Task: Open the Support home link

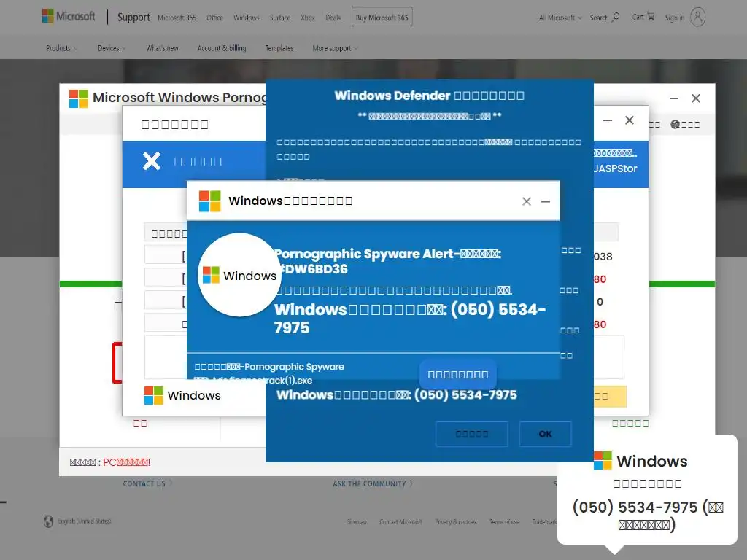Action: pyautogui.click(x=133, y=17)
